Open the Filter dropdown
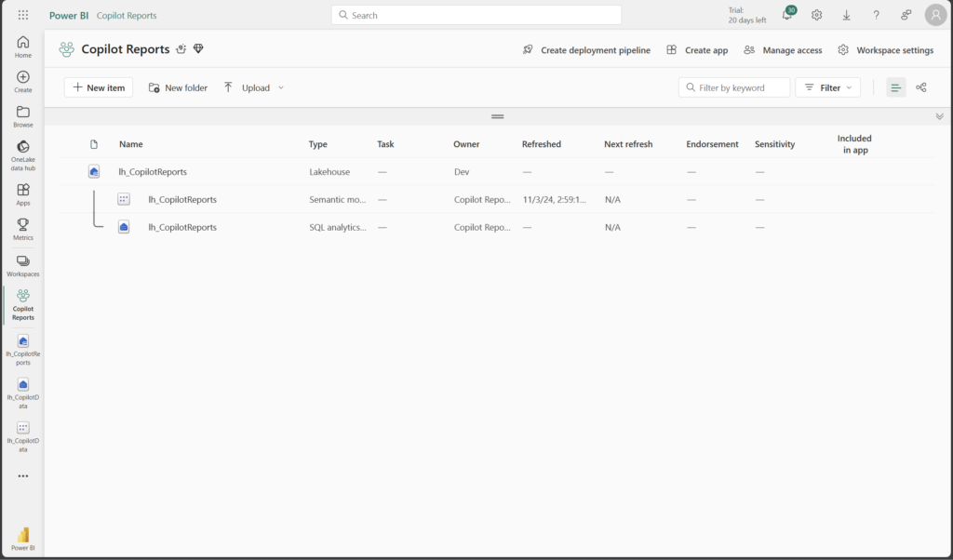Viewport: 953px width, 560px height. pyautogui.click(x=827, y=87)
